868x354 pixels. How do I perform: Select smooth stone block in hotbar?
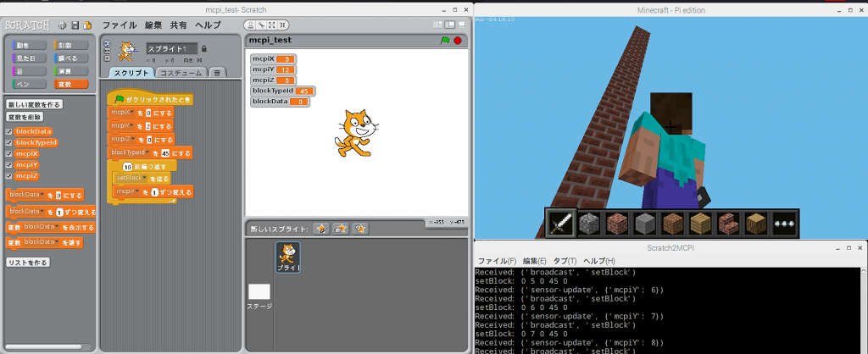645,224
